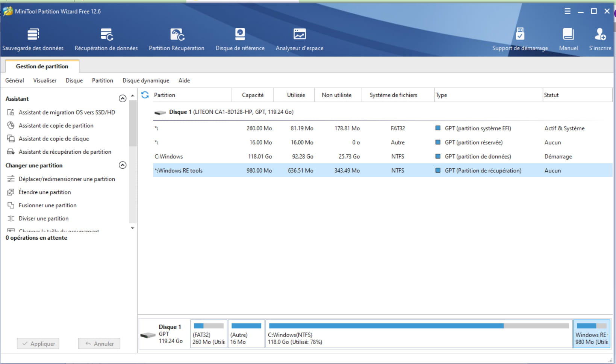Select C:Windows(NTFS) block in disk map
Viewport: 616px width, 364px height.
point(419,334)
